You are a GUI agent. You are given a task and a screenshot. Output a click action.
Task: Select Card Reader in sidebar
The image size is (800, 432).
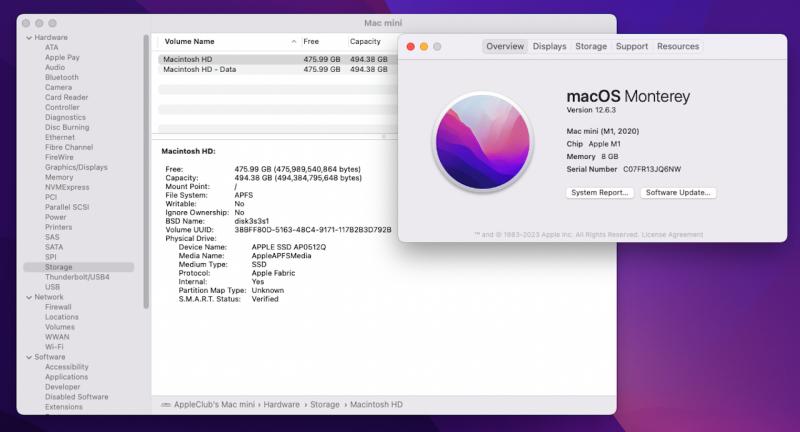pos(66,97)
